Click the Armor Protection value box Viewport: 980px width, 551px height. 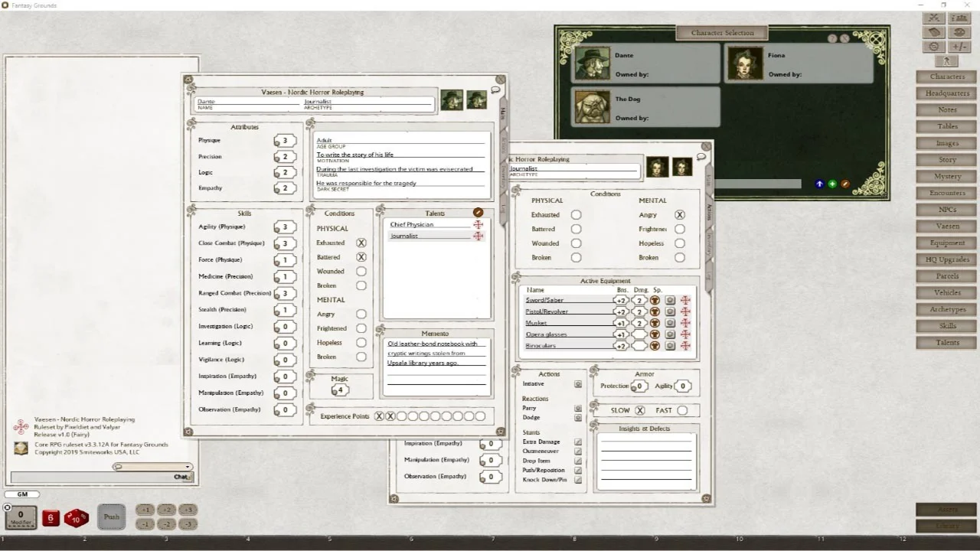point(639,386)
